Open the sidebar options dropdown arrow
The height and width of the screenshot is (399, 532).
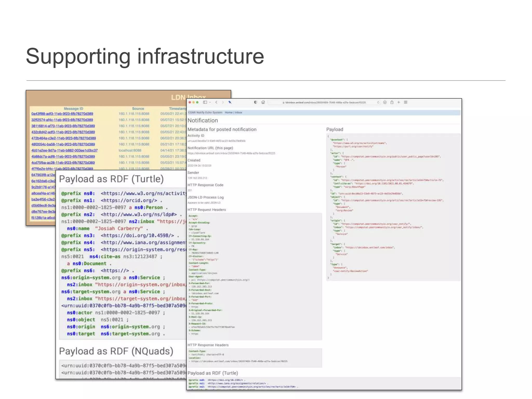click(x=210, y=102)
